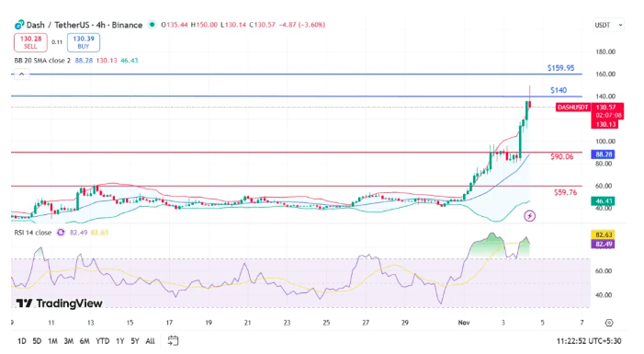
Task: Select the 3M time range
Action: [69, 341]
